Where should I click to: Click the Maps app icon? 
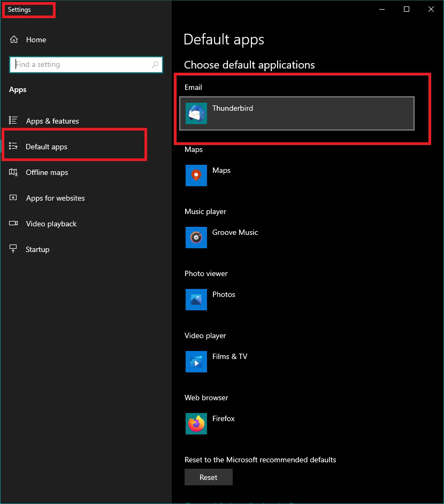[196, 175]
